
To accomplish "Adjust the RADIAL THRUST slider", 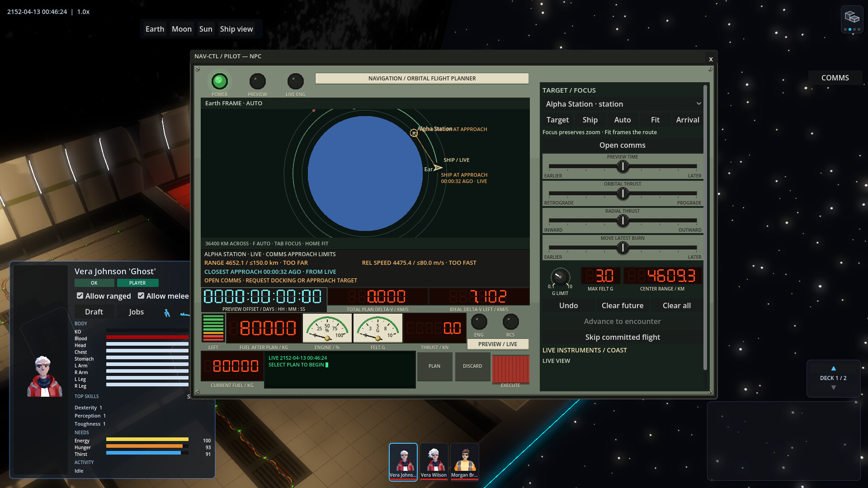I will tap(623, 221).
